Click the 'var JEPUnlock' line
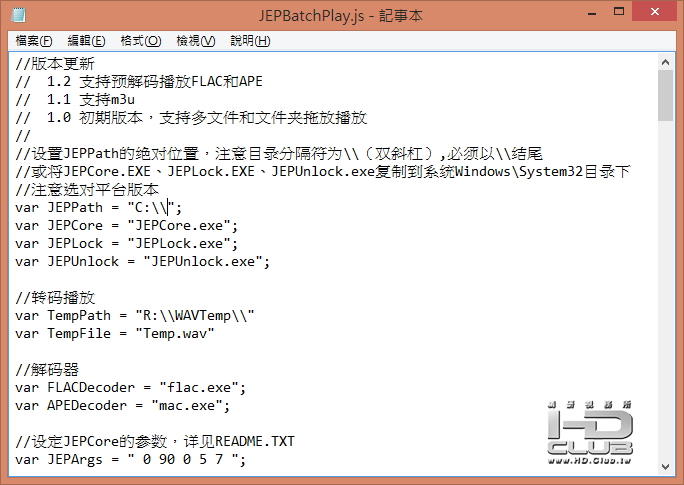Screen dimensions: 684x485 (143, 261)
